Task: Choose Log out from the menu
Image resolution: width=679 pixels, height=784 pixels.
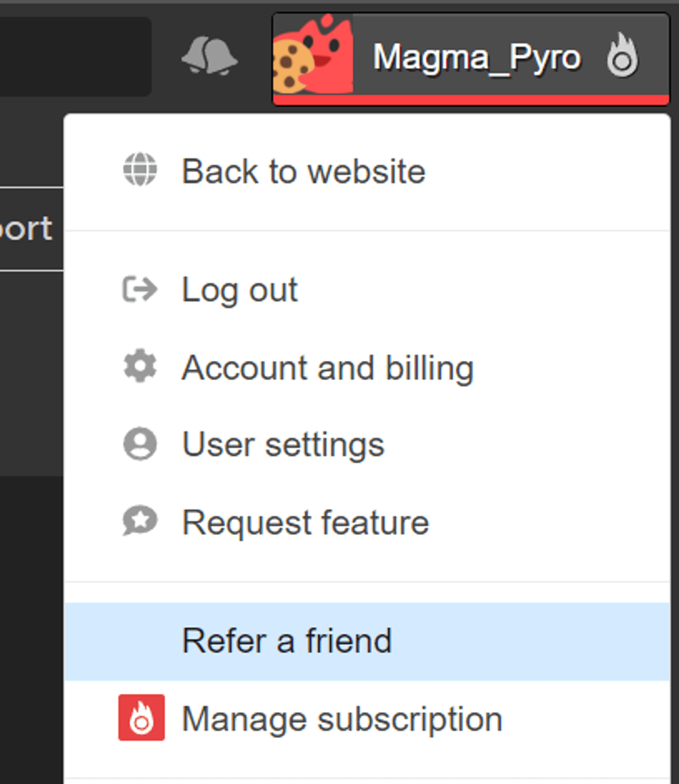Action: [x=240, y=290]
